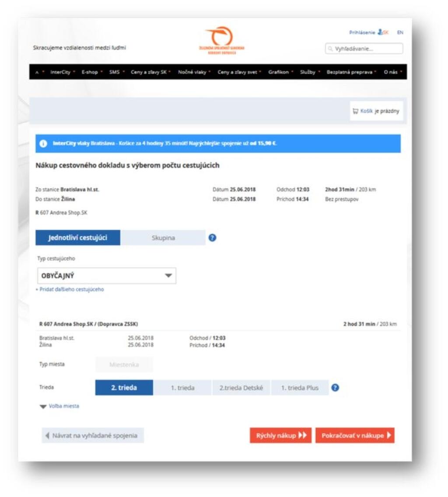The height and width of the screenshot is (497, 448).
Task: Select the 2.trieda Detské class option
Action: pyautogui.click(x=241, y=388)
